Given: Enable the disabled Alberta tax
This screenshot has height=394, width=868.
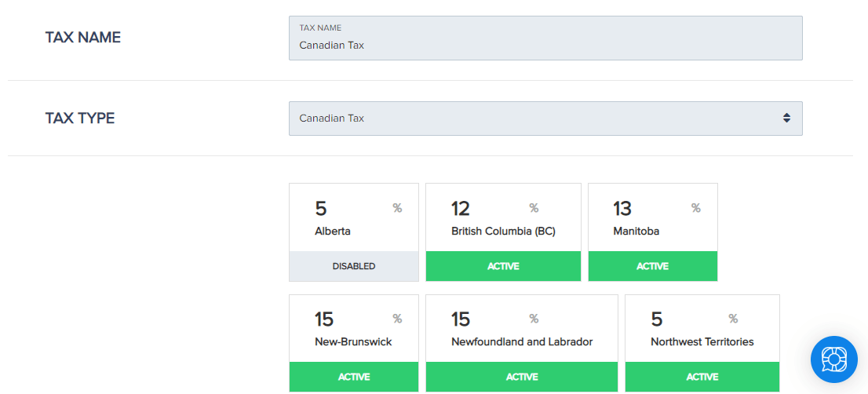Looking at the screenshot, I should tap(354, 266).
